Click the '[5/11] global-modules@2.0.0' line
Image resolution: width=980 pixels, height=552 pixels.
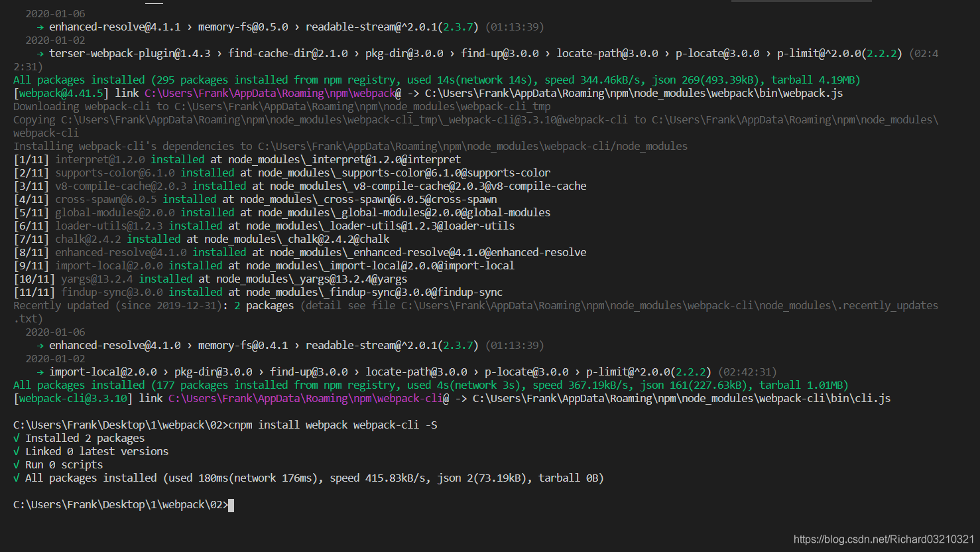pos(282,212)
